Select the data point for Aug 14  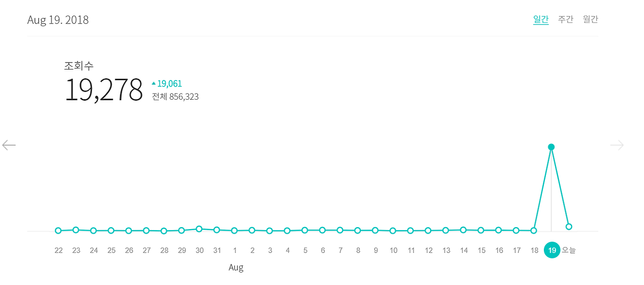(x=463, y=230)
